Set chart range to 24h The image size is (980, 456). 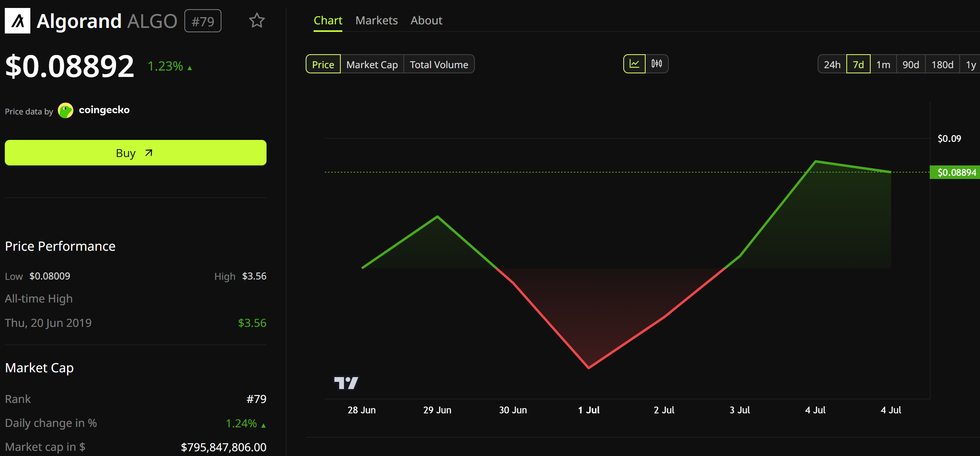[832, 64]
